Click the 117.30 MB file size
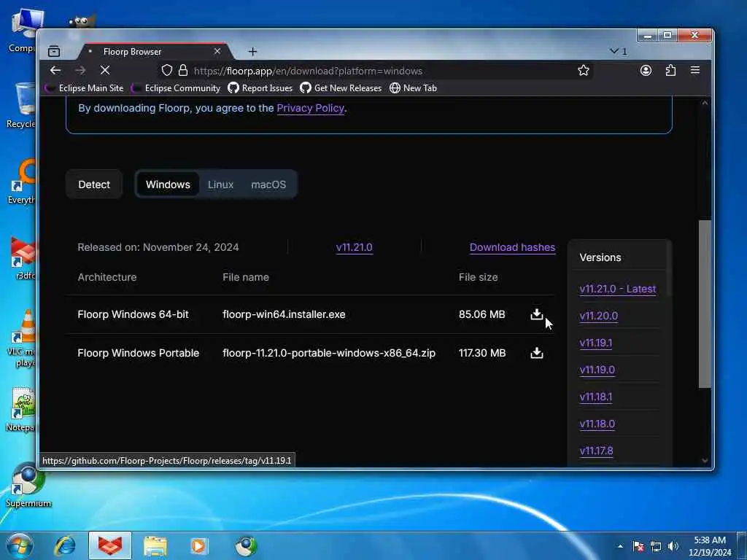The image size is (747, 560). (x=482, y=353)
